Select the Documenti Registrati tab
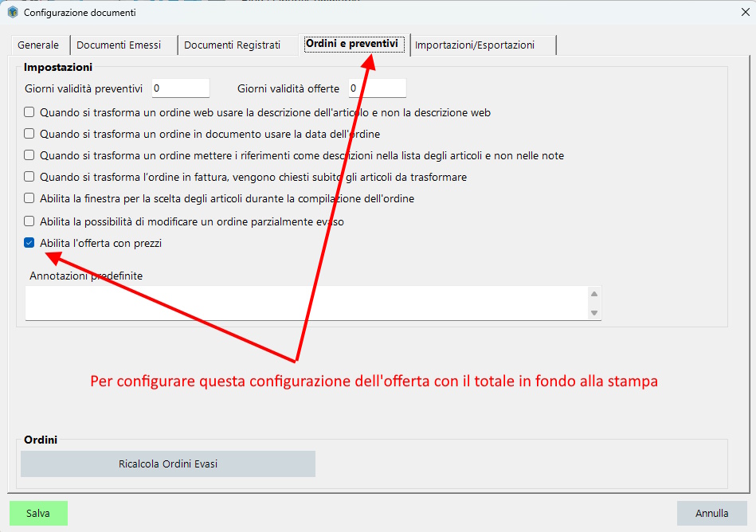The height and width of the screenshot is (532, 756). click(232, 45)
